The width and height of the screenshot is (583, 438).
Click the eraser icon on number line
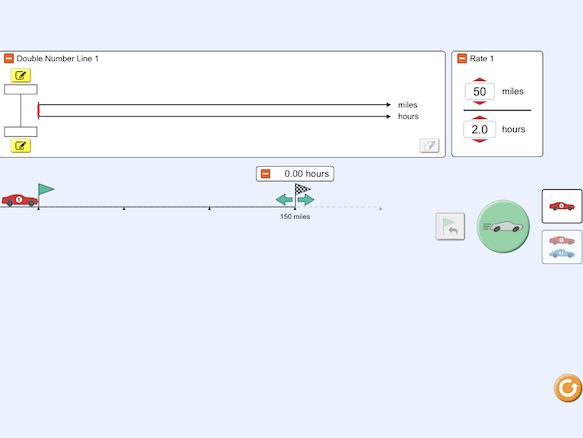429,145
